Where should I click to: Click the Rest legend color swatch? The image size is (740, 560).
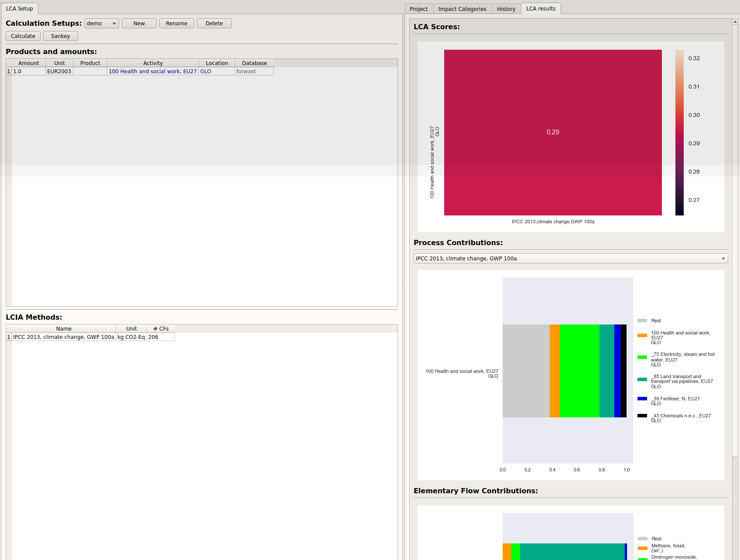pos(641,320)
